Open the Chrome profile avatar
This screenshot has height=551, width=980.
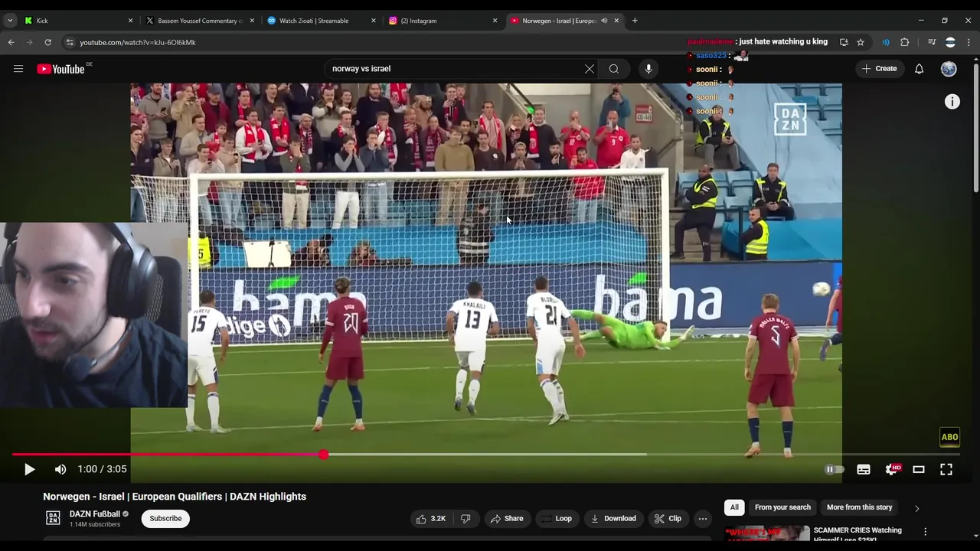click(x=950, y=42)
